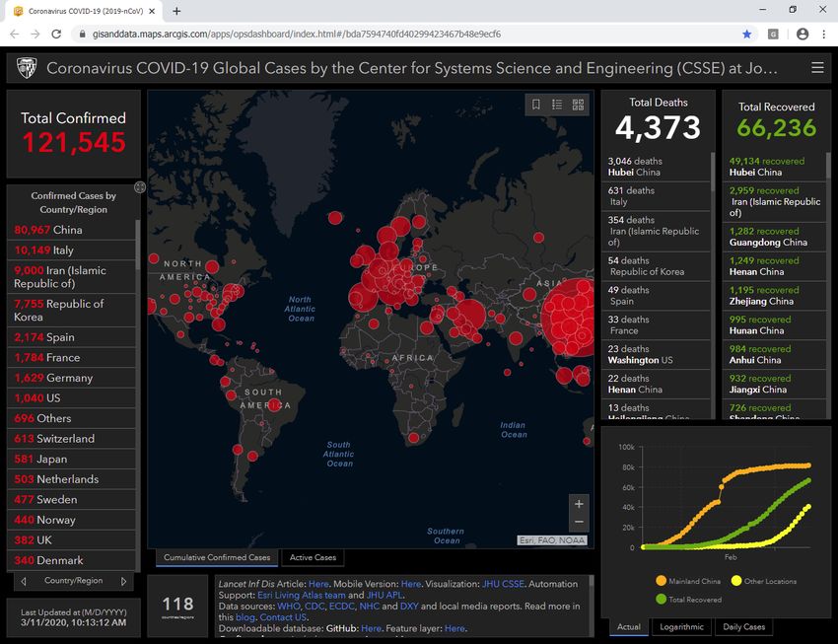Click the Contact US link
838x644 pixels.
pyautogui.click(x=283, y=617)
